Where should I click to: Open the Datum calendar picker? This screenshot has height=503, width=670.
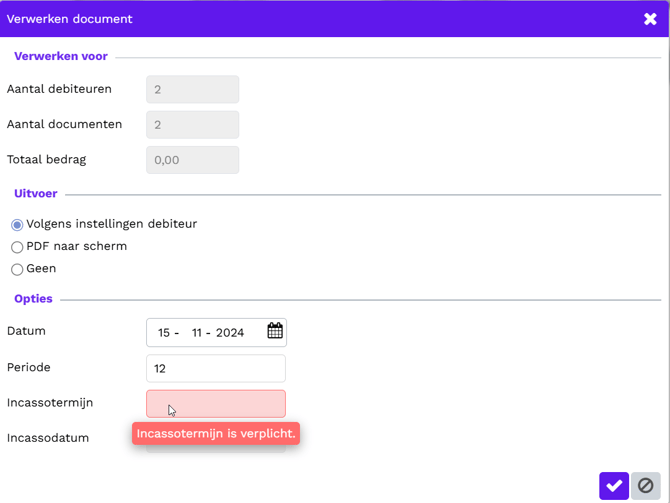275,332
